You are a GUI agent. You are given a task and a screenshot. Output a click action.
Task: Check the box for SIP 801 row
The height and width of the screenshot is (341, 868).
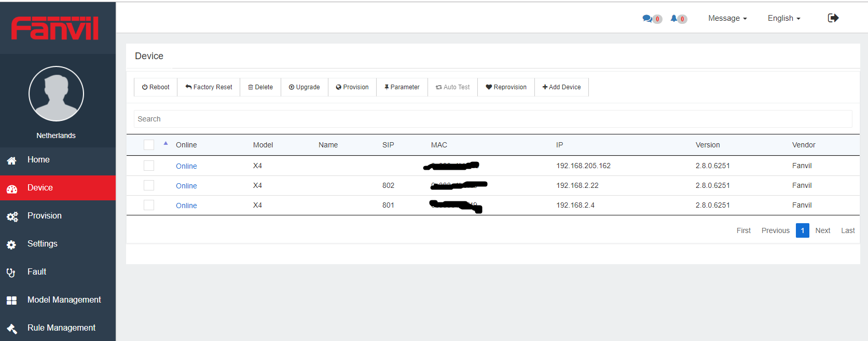149,205
